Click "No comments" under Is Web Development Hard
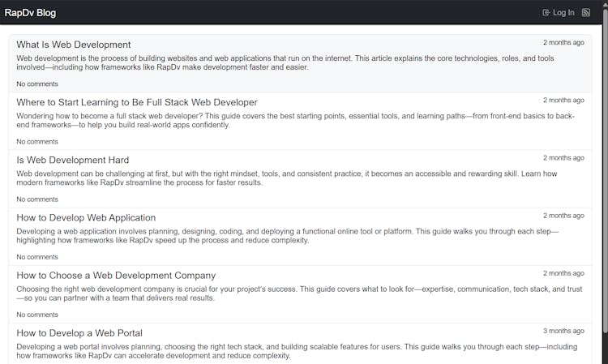 point(37,199)
